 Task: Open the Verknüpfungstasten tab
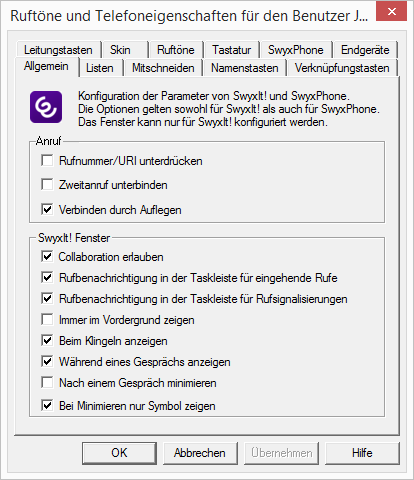tap(342, 68)
